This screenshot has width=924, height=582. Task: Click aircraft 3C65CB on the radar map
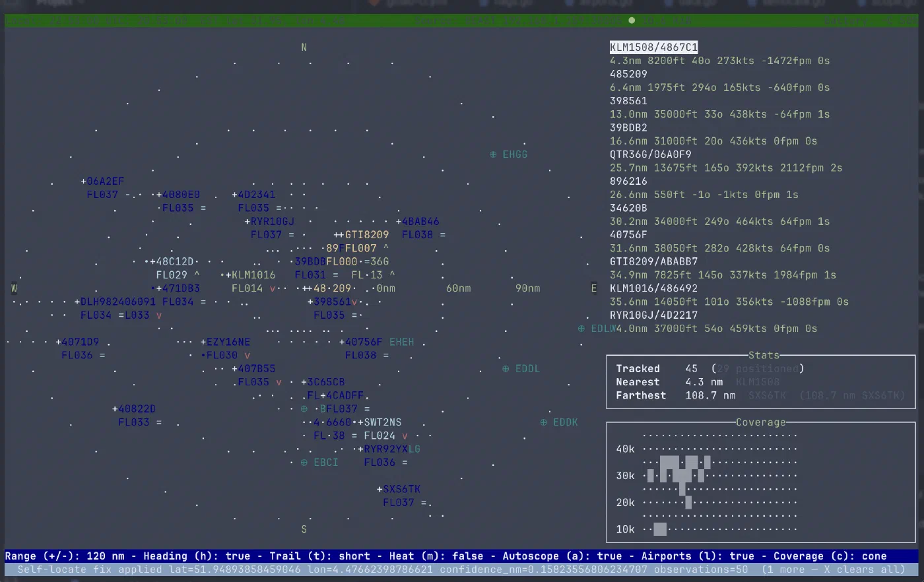tap(323, 382)
